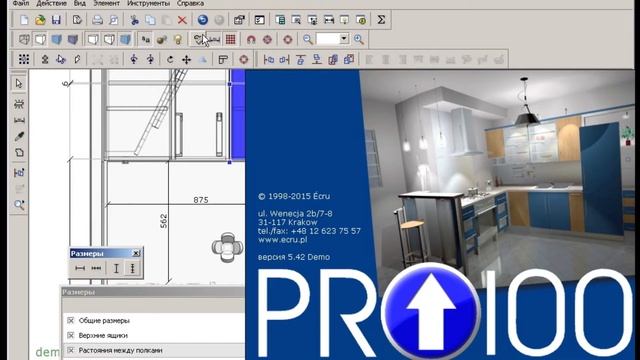Select the sidebar measure ruler tool

tap(19, 120)
